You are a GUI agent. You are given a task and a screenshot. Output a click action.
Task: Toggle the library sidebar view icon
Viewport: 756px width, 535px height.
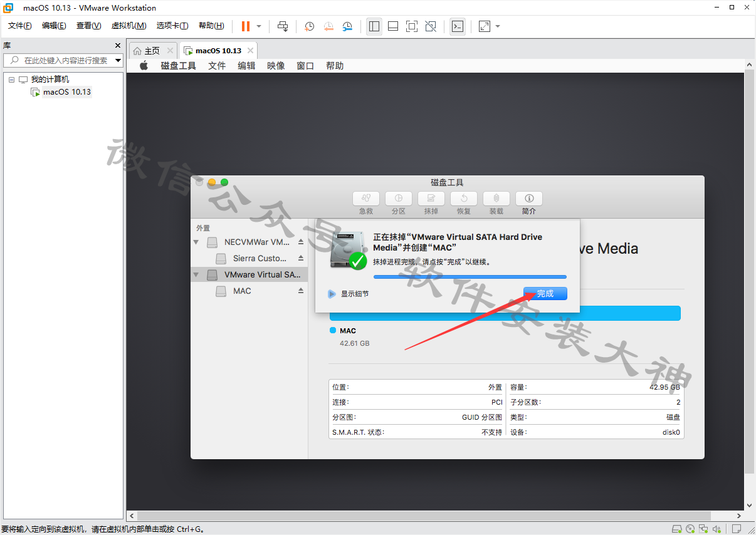point(374,26)
